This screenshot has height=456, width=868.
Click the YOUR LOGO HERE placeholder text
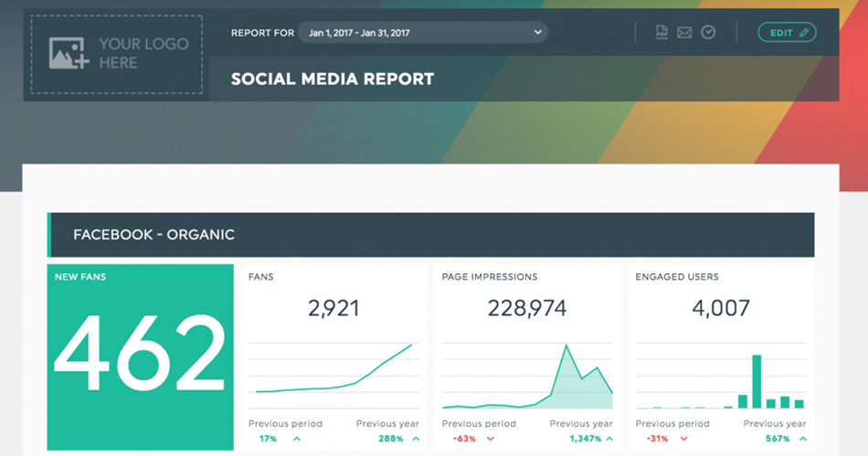(x=144, y=53)
